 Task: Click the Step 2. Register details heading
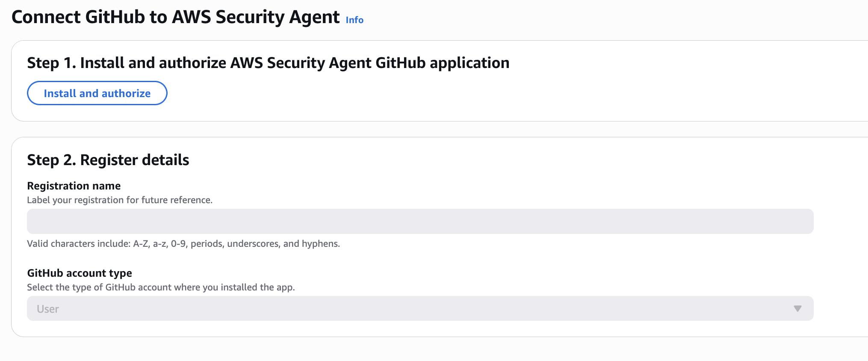tap(108, 160)
